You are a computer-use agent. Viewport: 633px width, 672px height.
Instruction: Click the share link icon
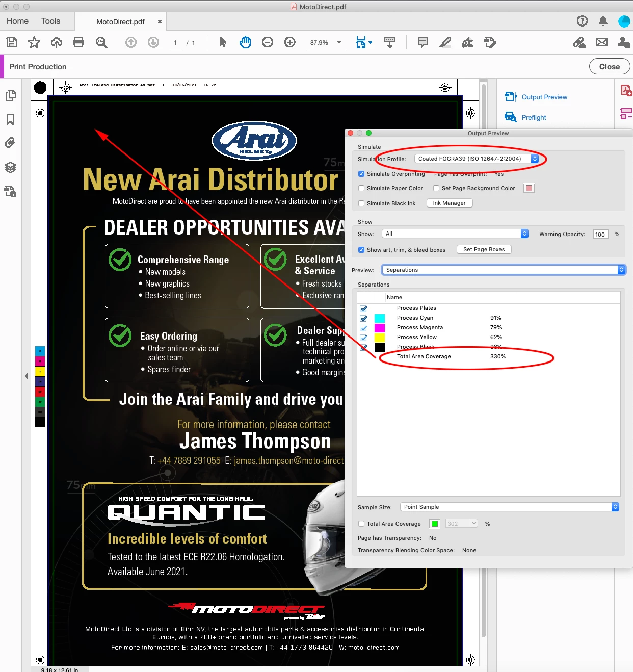tap(579, 42)
